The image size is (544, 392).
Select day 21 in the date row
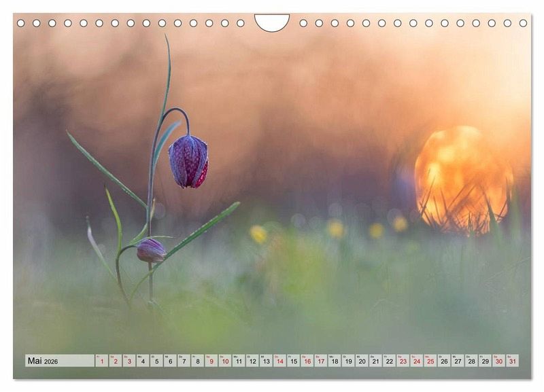pyautogui.click(x=376, y=361)
